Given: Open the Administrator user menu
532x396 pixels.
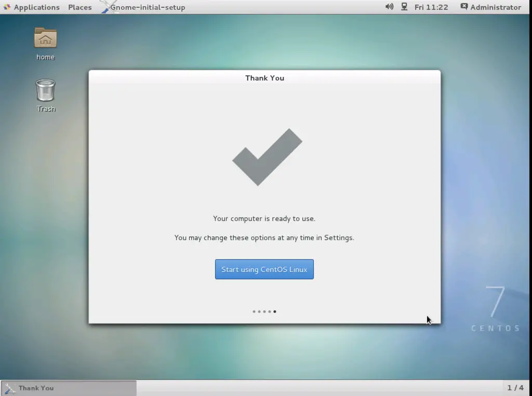Looking at the screenshot, I should point(491,7).
